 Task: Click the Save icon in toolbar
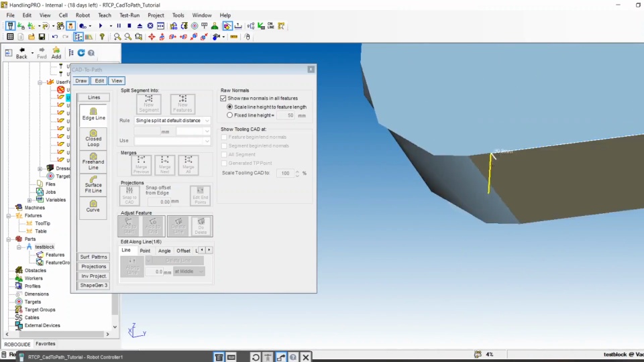click(x=42, y=37)
